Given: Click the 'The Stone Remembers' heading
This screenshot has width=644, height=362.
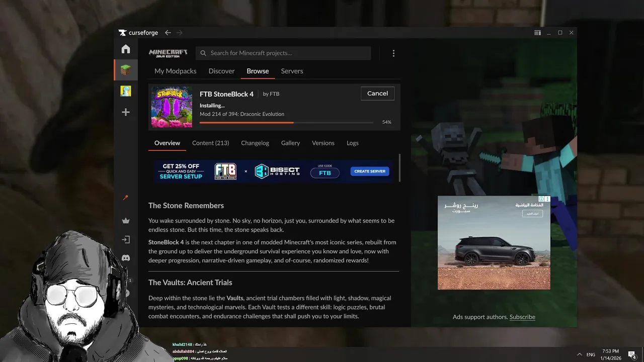Looking at the screenshot, I should 186,206.
